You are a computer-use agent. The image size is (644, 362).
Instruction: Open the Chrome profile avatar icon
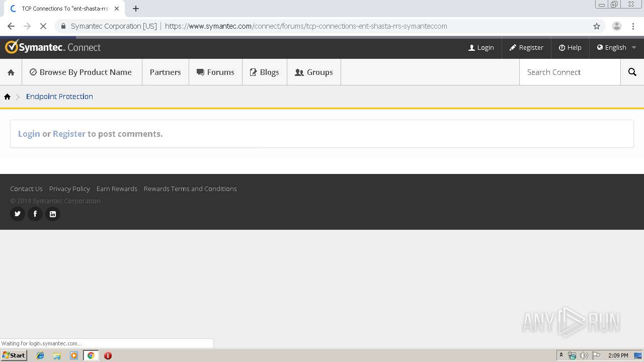(616, 26)
